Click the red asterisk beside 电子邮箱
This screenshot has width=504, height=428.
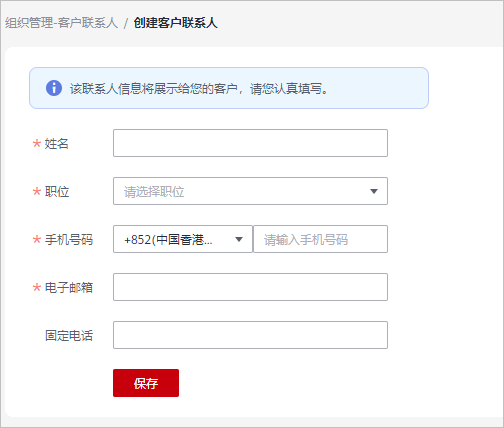37,287
